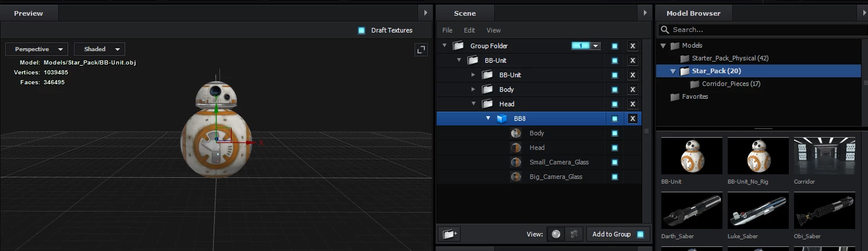
Task: Select the Head material sphere icon
Action: click(516, 148)
